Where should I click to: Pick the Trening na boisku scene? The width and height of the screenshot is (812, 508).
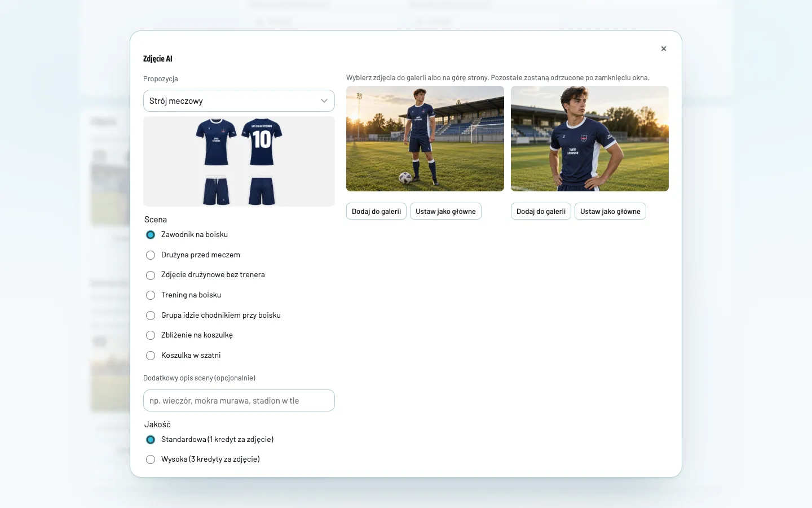tap(151, 295)
